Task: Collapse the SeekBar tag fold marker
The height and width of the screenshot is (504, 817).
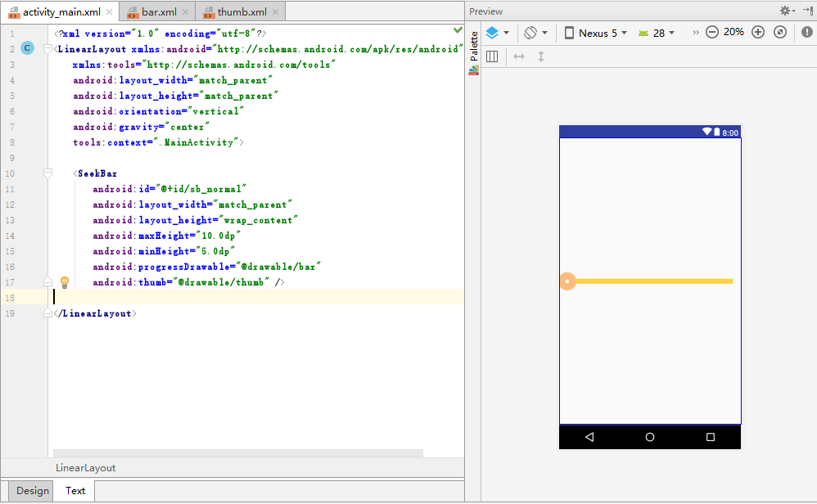Action: pyautogui.click(x=48, y=173)
